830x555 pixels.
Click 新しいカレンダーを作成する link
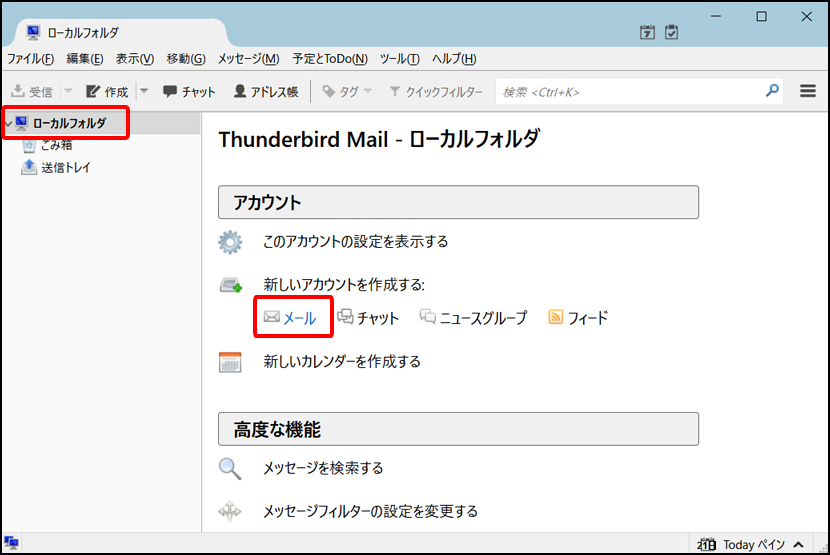point(342,362)
